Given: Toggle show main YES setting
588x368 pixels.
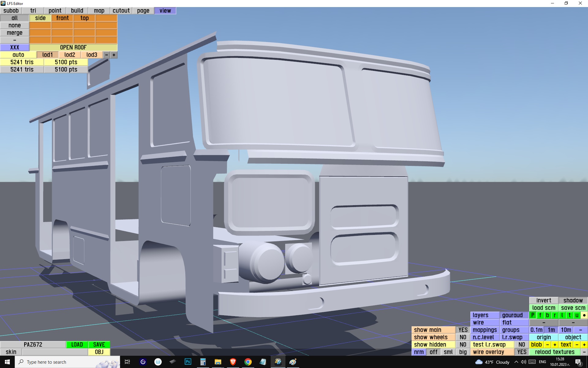Looking at the screenshot, I should point(463,330).
